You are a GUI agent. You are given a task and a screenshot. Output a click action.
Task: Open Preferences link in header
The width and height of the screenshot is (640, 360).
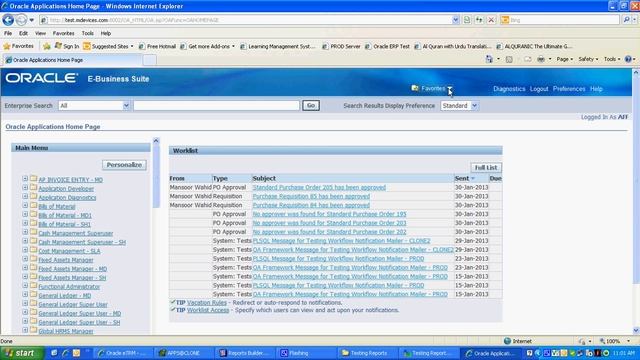pyautogui.click(x=569, y=89)
